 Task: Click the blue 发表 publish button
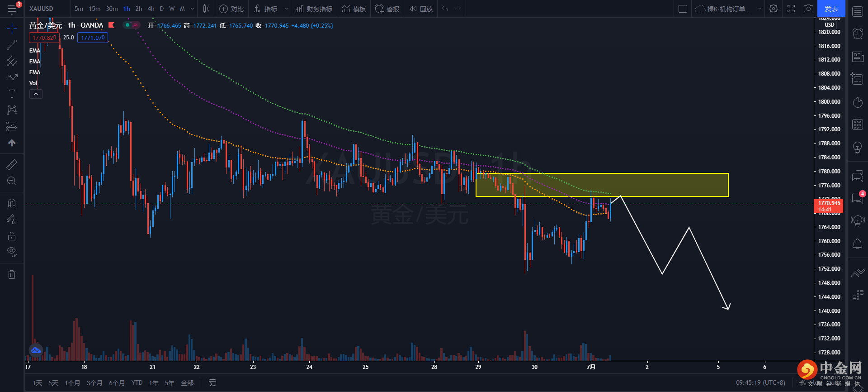coord(831,9)
